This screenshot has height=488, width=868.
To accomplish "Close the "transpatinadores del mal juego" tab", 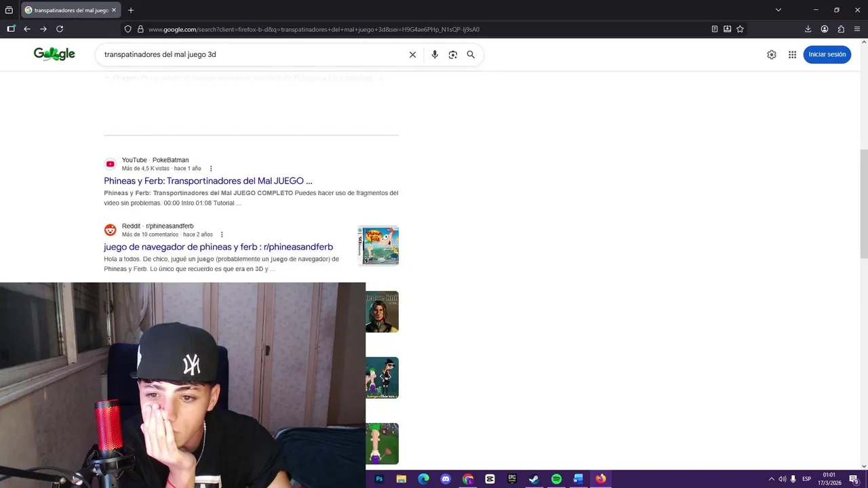I will click(114, 10).
